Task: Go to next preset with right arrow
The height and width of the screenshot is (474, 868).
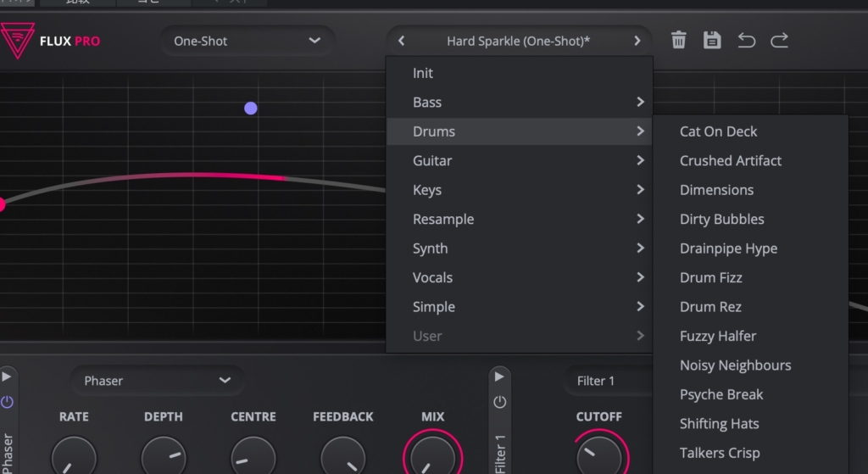Action: click(x=637, y=41)
